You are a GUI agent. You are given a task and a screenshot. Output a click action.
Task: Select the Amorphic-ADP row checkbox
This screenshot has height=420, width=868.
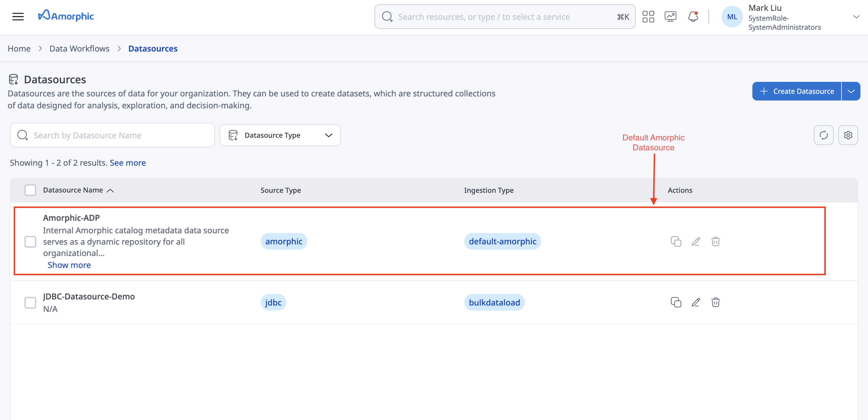coord(30,241)
